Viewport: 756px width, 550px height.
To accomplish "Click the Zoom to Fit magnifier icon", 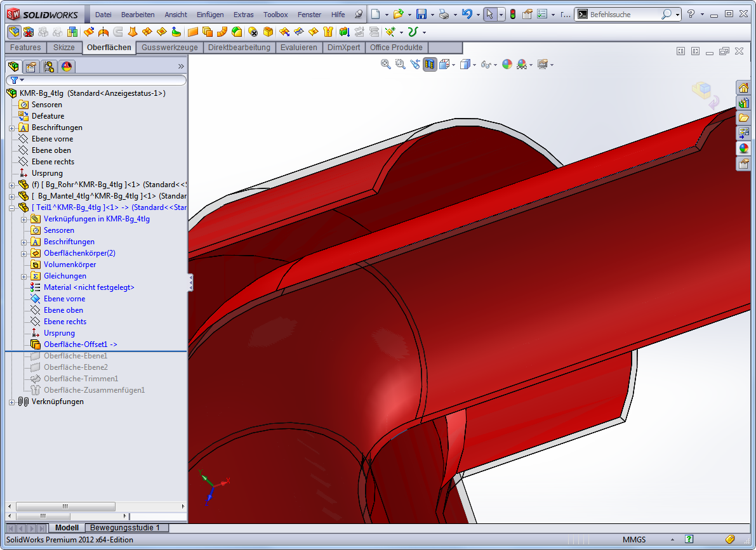I will coord(385,64).
